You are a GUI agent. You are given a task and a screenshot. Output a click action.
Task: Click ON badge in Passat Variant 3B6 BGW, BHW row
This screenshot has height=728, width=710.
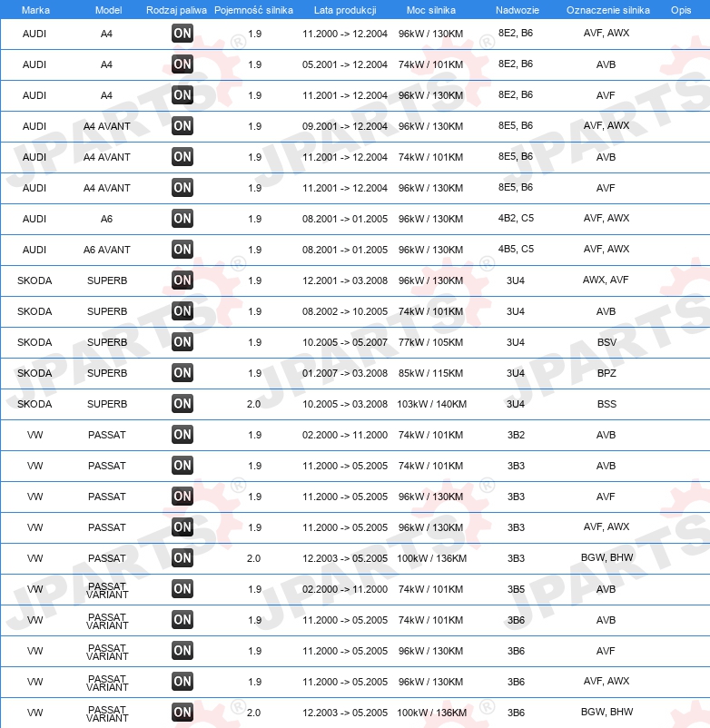click(182, 713)
